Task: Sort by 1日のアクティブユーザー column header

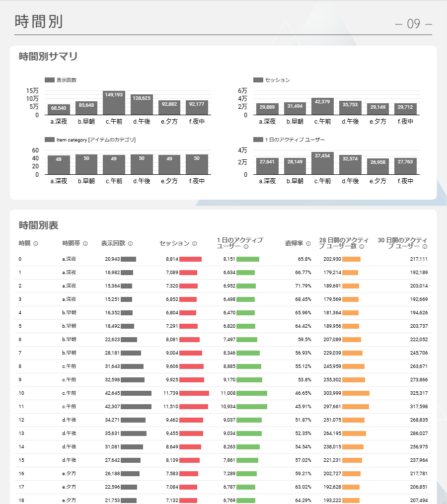Action: [240, 243]
